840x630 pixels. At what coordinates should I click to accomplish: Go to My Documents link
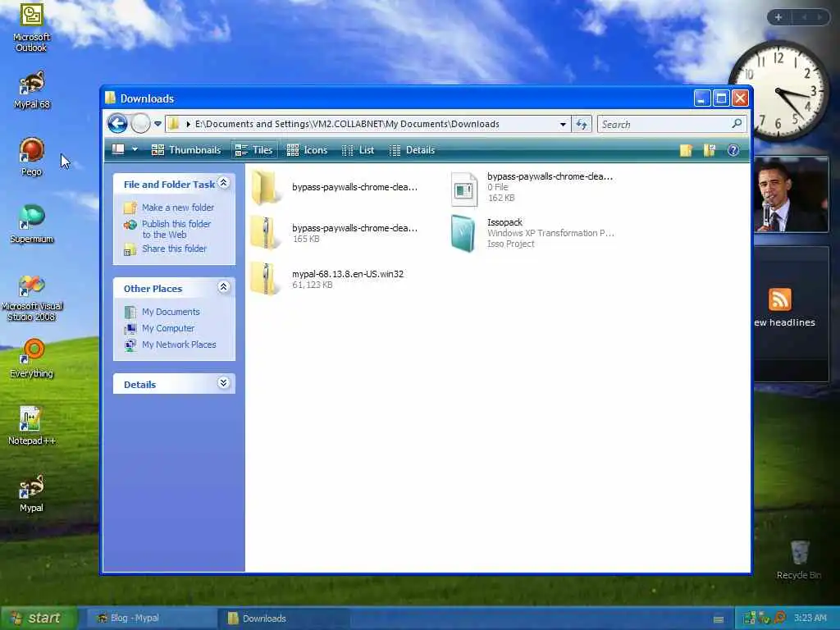(x=171, y=312)
